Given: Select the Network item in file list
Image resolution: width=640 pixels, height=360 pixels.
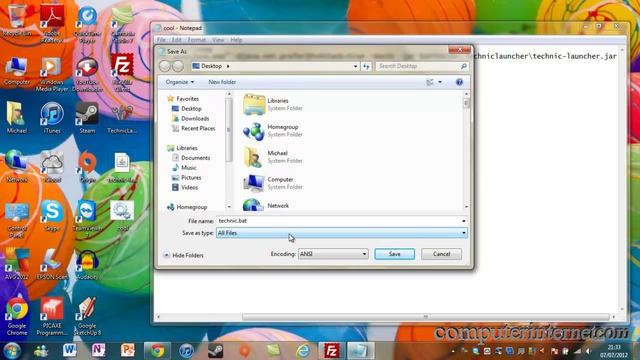Looking at the screenshot, I should pos(266,205).
